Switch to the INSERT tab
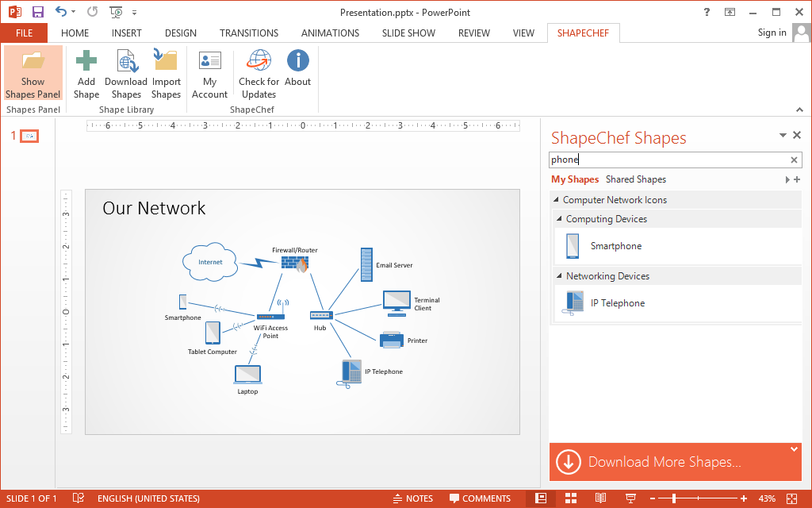The width and height of the screenshot is (812, 508). [126, 33]
